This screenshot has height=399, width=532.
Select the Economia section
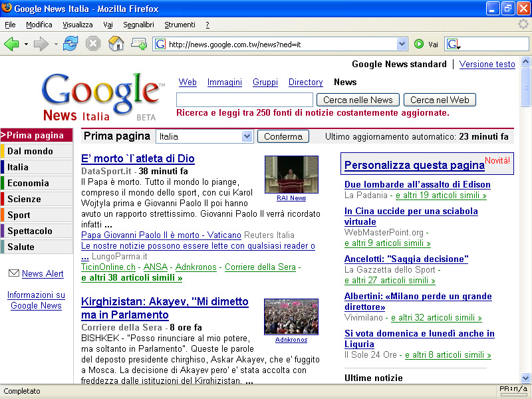(x=37, y=183)
